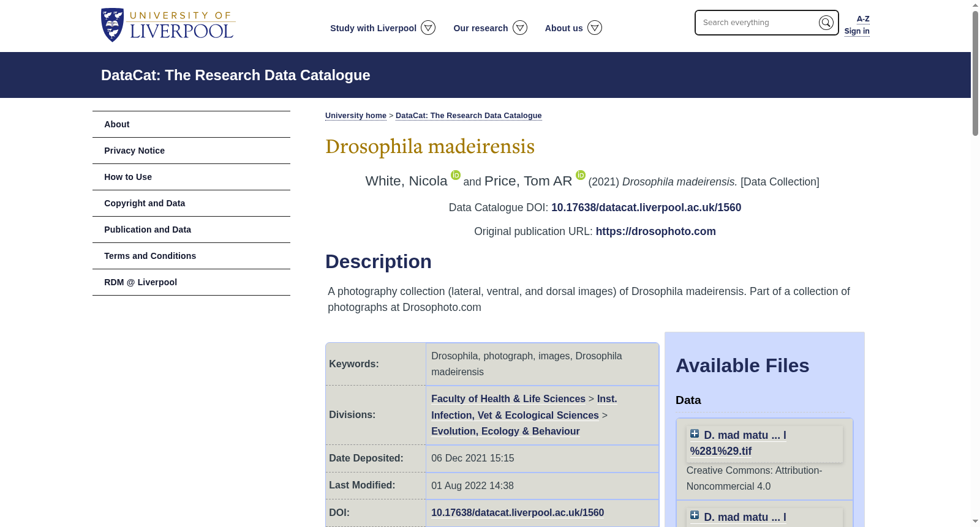Click the Sign in link

coord(857,31)
